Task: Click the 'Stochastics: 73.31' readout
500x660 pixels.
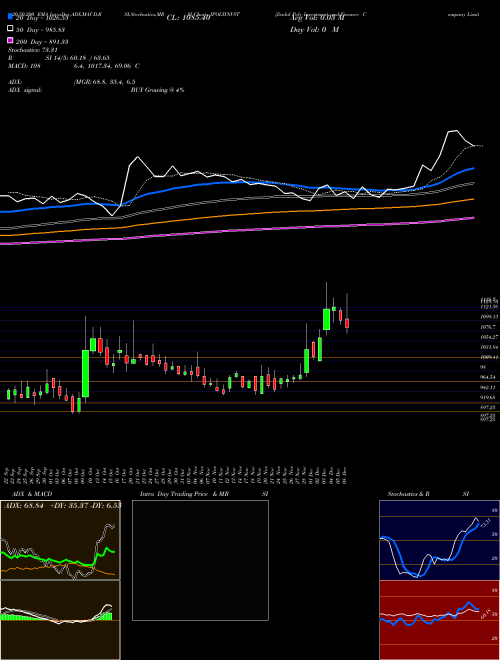Action: 35,50
